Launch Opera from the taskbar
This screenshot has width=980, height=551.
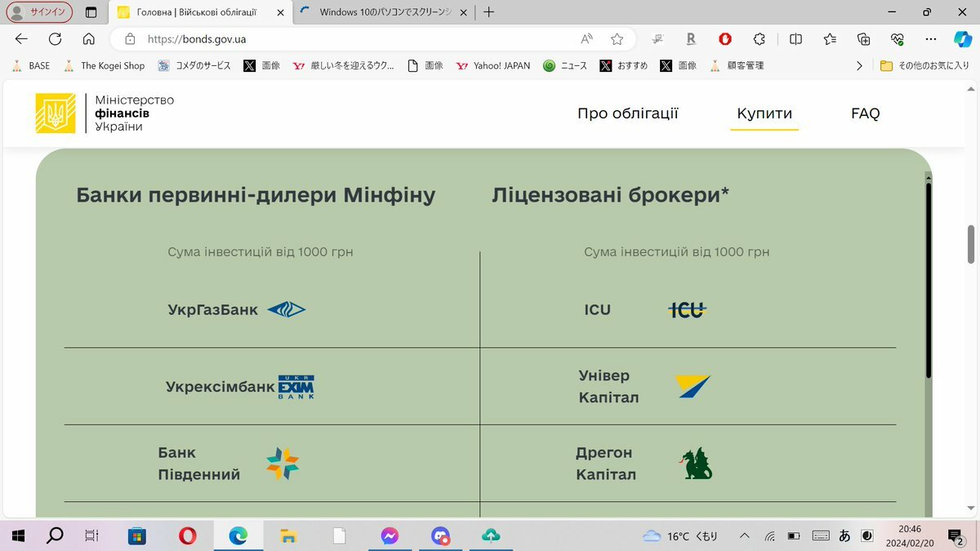coord(187,535)
